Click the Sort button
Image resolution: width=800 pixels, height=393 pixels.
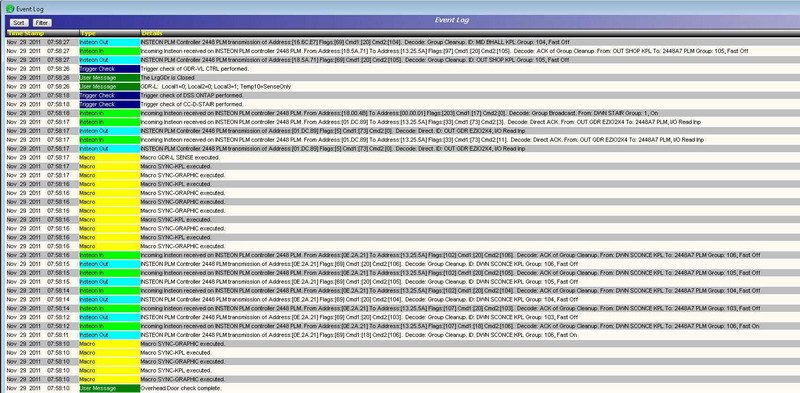[x=19, y=22]
